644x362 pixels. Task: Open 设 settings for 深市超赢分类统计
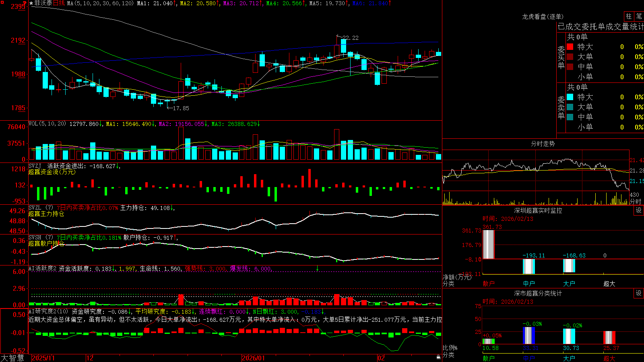(x=639, y=293)
